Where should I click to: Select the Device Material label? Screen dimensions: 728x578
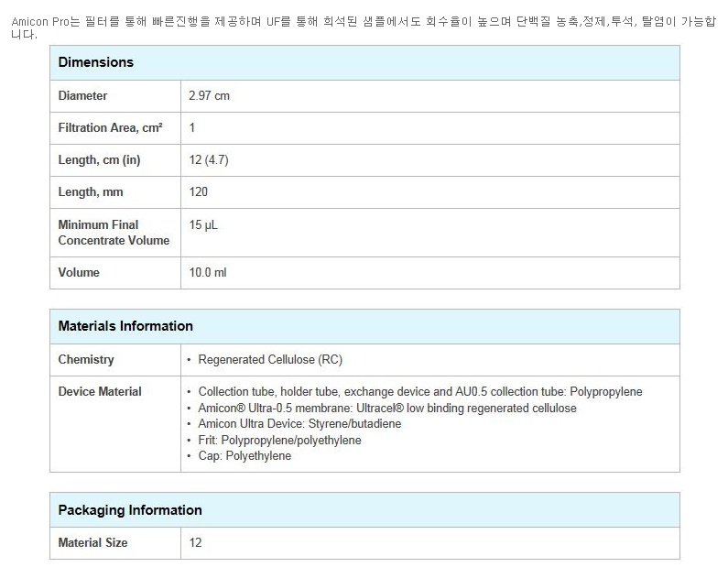point(100,391)
